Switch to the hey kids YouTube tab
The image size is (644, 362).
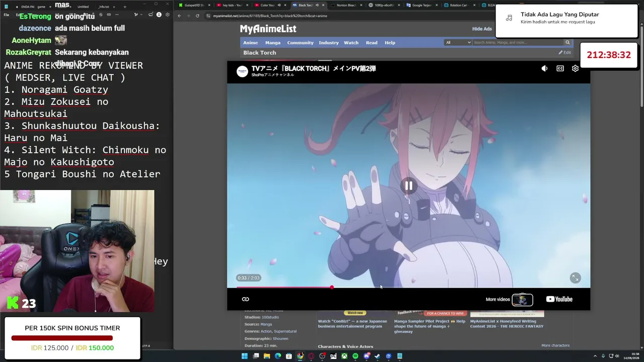(x=232, y=5)
